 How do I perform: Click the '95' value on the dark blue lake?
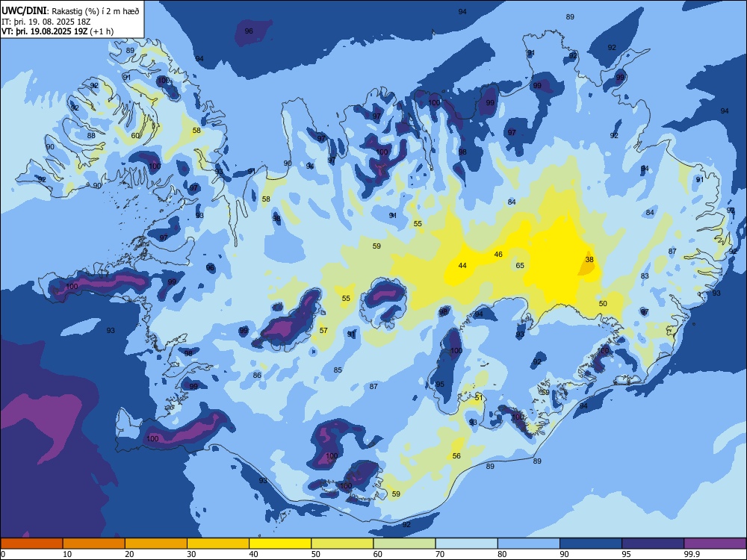click(440, 384)
